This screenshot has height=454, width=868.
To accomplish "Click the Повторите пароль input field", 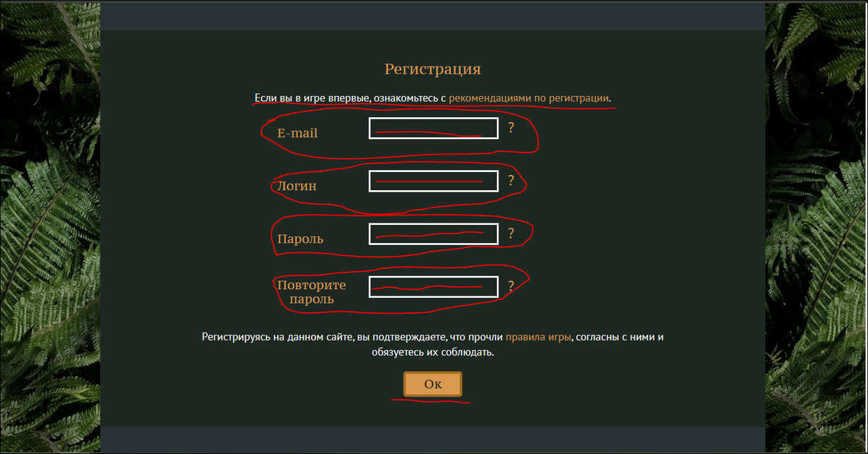I will click(x=433, y=286).
